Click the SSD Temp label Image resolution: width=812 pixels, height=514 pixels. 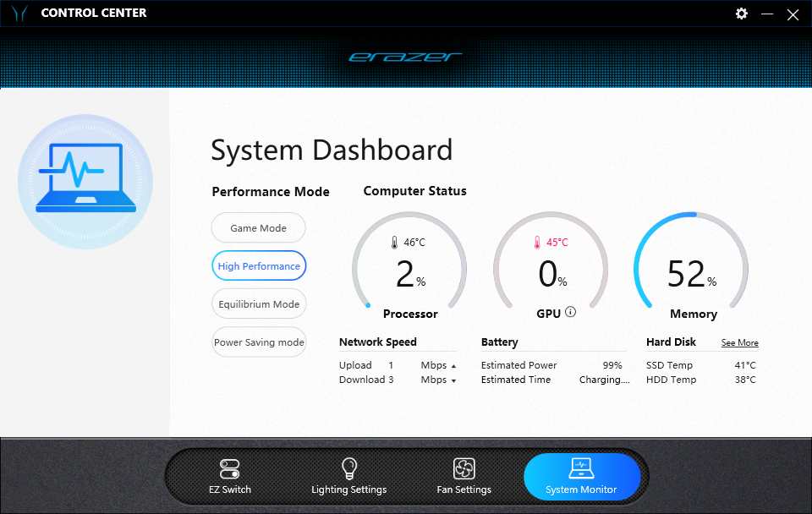(669, 365)
